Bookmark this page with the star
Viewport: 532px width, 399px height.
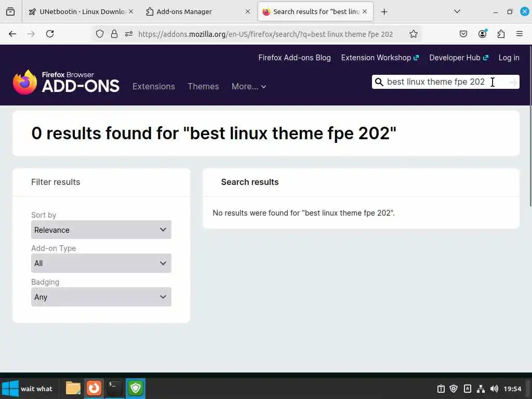413,34
